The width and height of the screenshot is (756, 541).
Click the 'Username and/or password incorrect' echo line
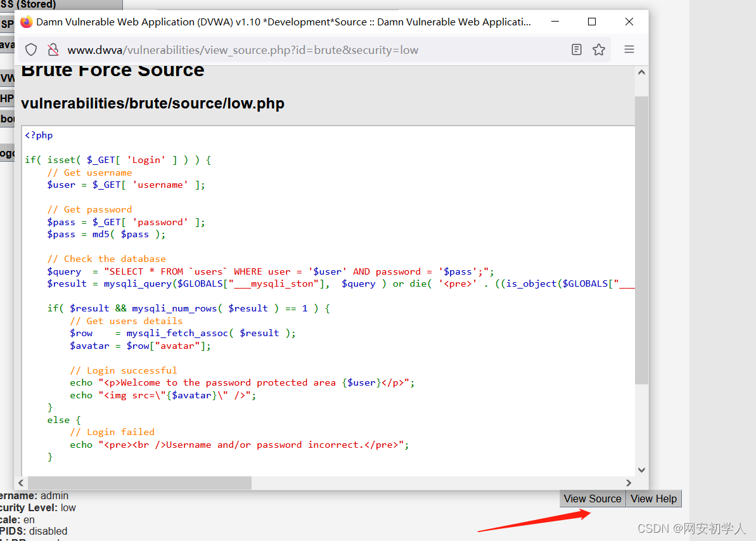tap(240, 445)
